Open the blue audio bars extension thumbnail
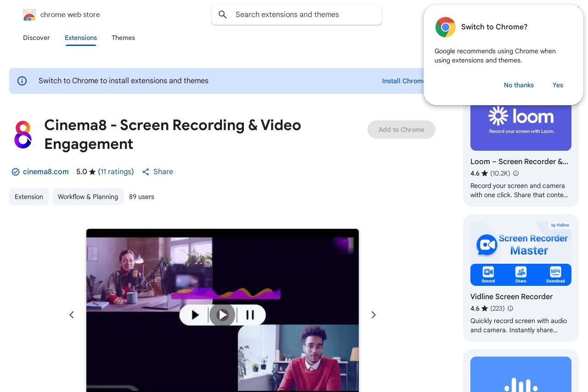 521,374
